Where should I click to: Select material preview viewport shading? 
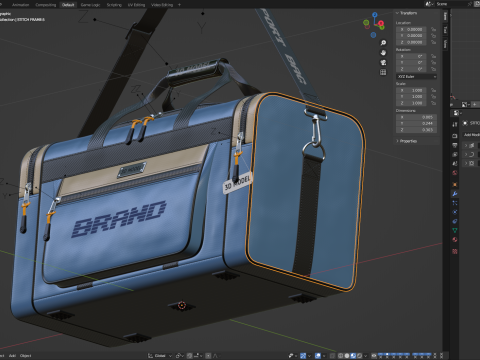pos(353,356)
